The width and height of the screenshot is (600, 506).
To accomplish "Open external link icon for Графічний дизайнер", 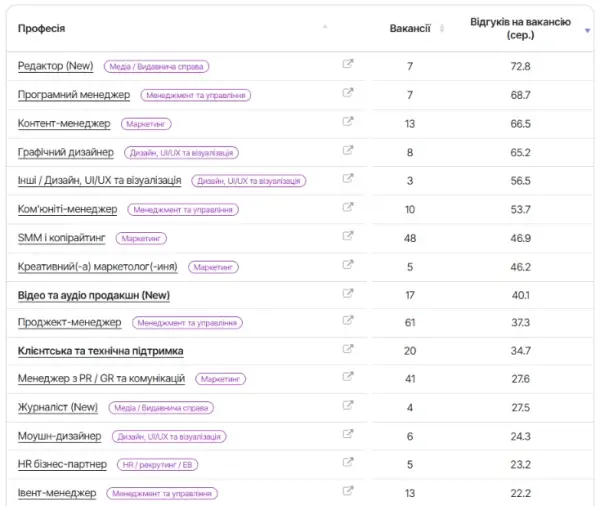I will [347, 150].
